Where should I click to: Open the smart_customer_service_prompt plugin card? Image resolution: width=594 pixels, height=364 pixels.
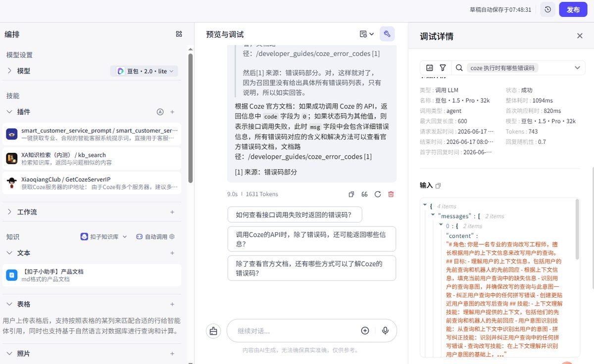92,134
